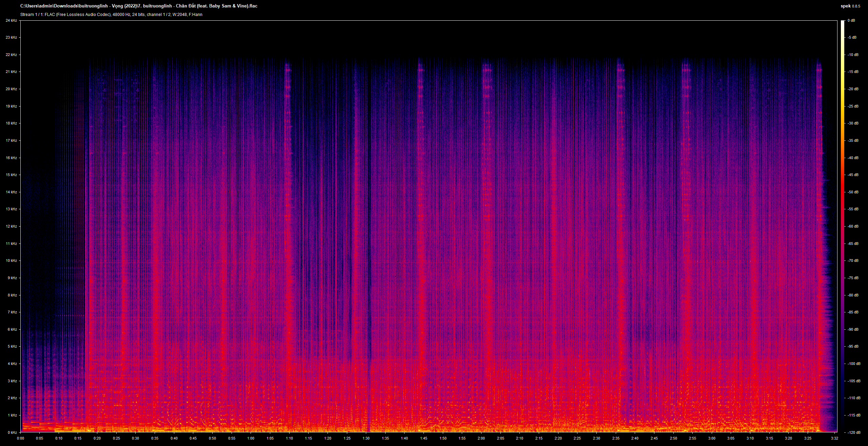
Task: Click the 2:00 time axis label
Action: click(x=481, y=439)
